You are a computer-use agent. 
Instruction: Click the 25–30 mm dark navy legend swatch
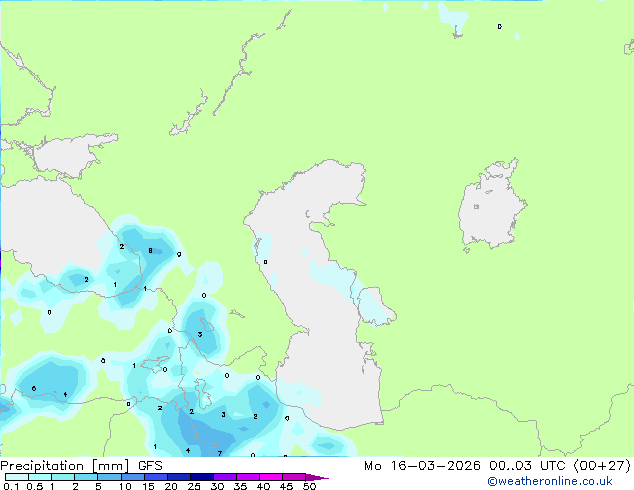click(202, 477)
